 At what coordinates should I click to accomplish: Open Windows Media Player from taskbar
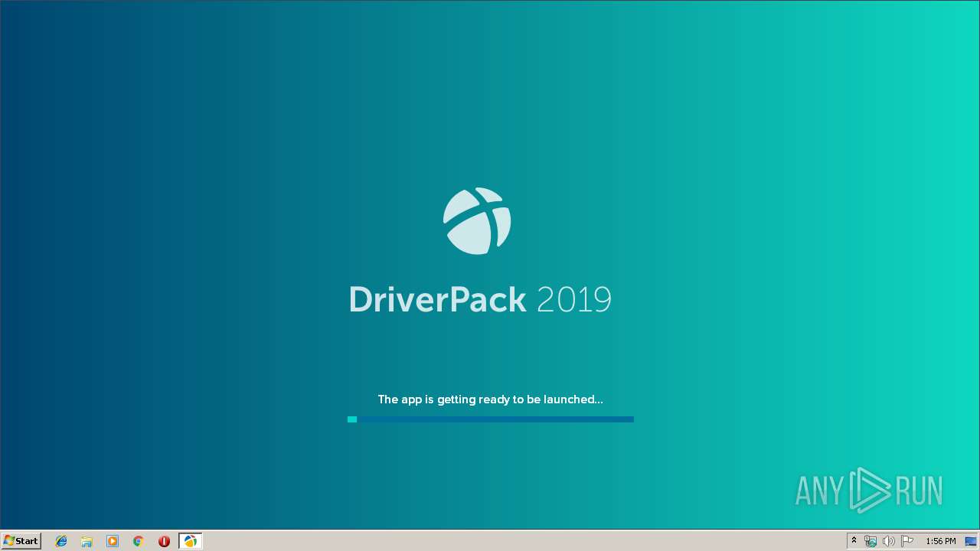tap(113, 541)
